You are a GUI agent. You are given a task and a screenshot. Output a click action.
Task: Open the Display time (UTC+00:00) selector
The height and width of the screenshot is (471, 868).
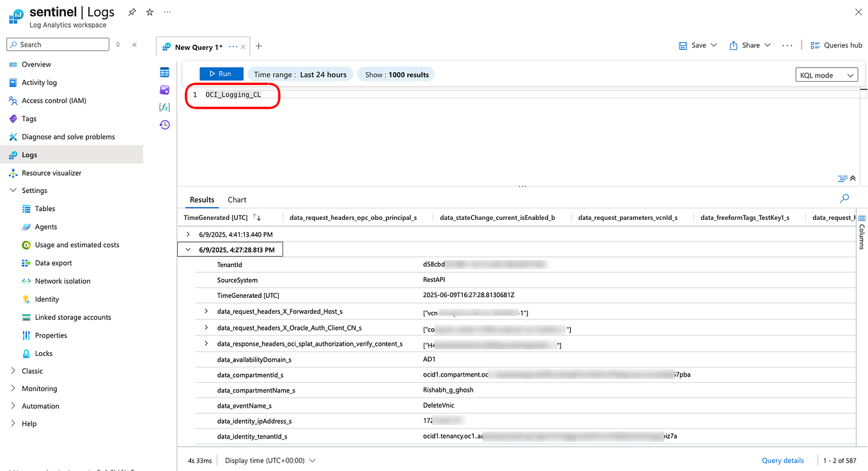(x=268, y=460)
